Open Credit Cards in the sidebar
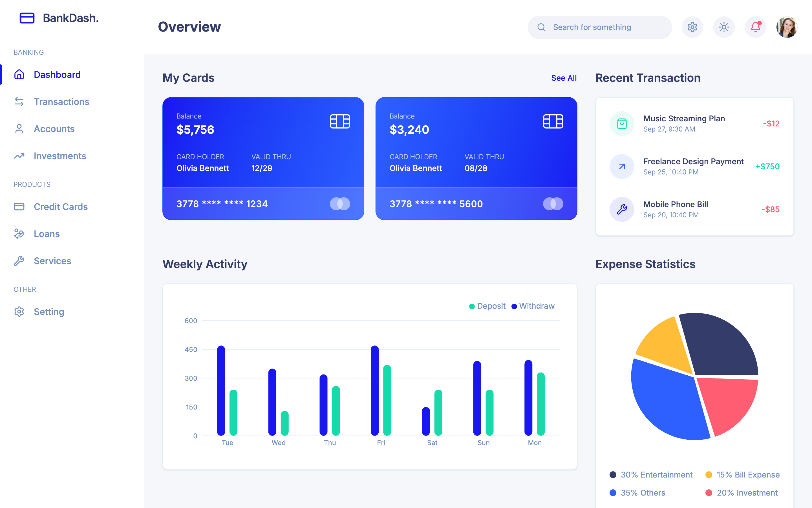The image size is (812, 508). pyautogui.click(x=72, y=207)
